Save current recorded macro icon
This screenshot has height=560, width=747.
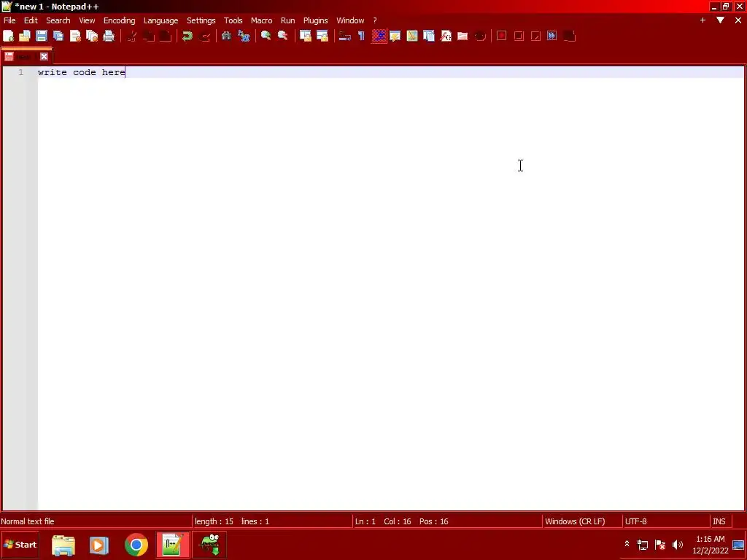569,36
